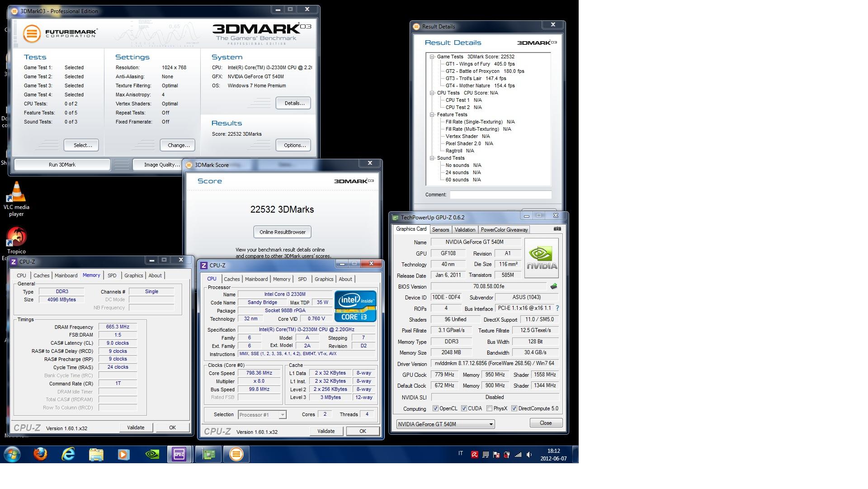Click red antivirus tray icon
The height and width of the screenshot is (489, 868).
click(474, 455)
